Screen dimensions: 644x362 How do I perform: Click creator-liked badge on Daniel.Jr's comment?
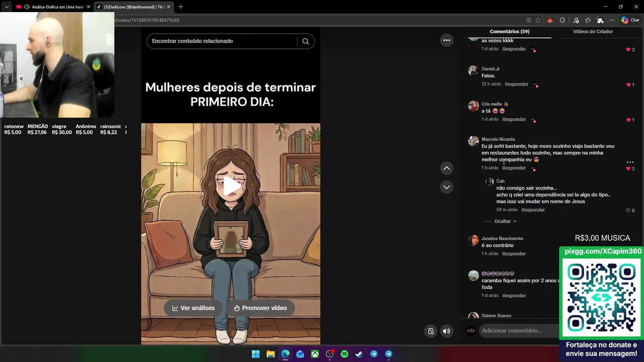coord(535,85)
